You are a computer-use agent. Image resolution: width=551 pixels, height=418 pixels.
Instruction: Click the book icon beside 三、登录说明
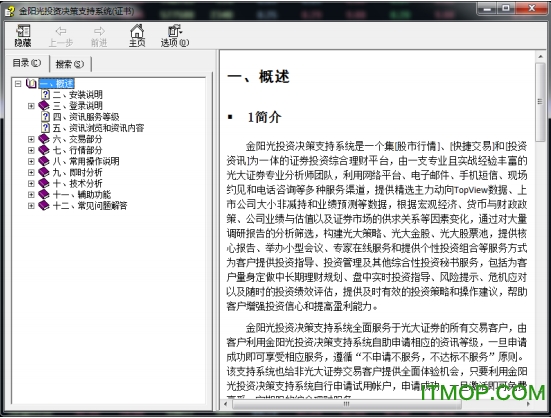44,105
